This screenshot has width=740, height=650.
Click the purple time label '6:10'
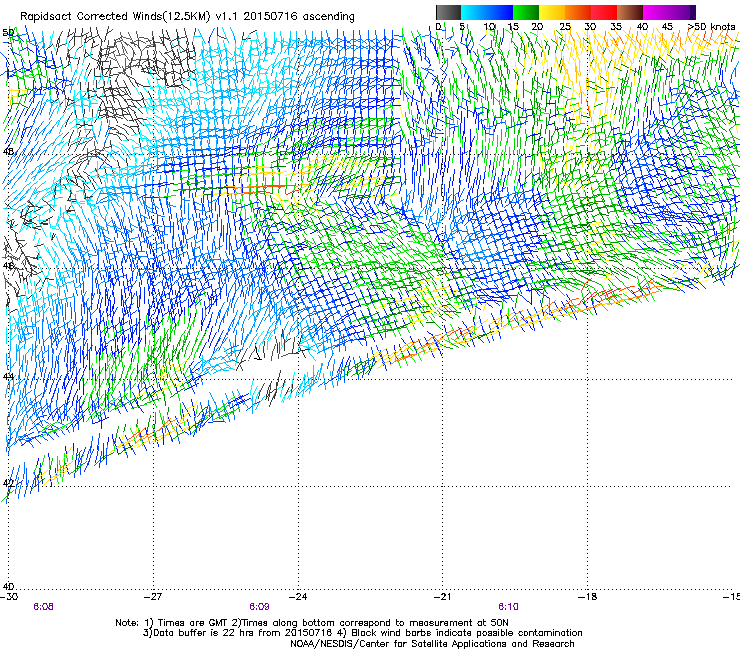click(x=508, y=607)
